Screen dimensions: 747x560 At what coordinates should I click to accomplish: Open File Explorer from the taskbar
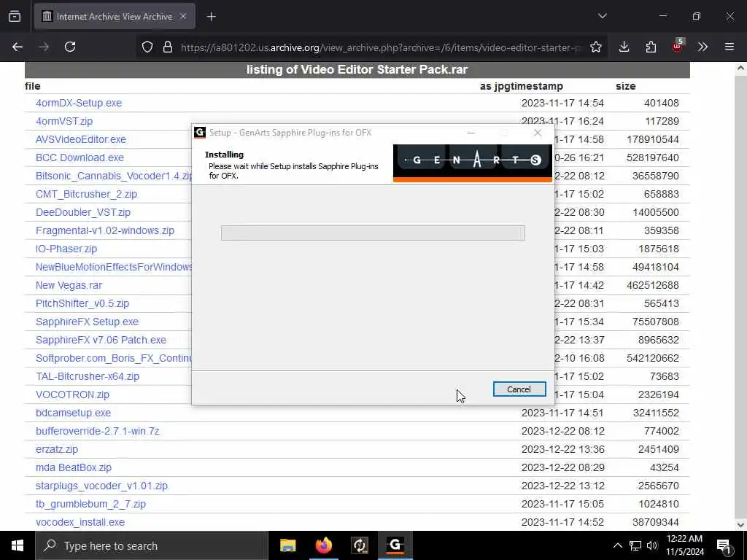tap(287, 545)
